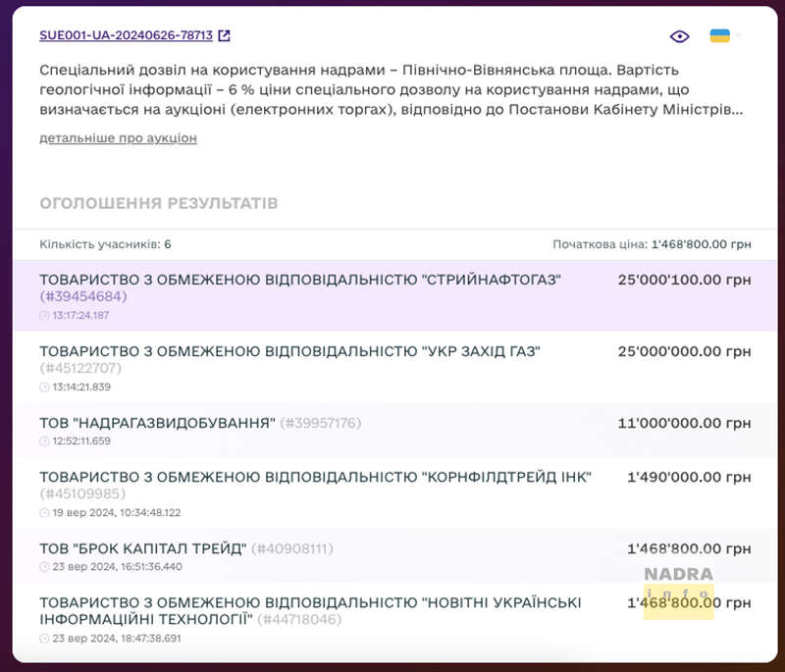Click the ОГОЛОШЕННЯ РЕЗУЛЬТАТІВ section header

[x=160, y=203]
